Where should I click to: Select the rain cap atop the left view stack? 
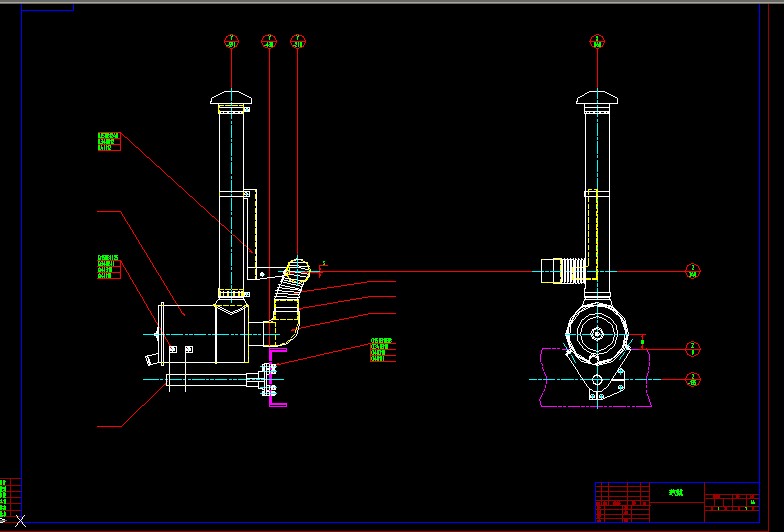(232, 98)
